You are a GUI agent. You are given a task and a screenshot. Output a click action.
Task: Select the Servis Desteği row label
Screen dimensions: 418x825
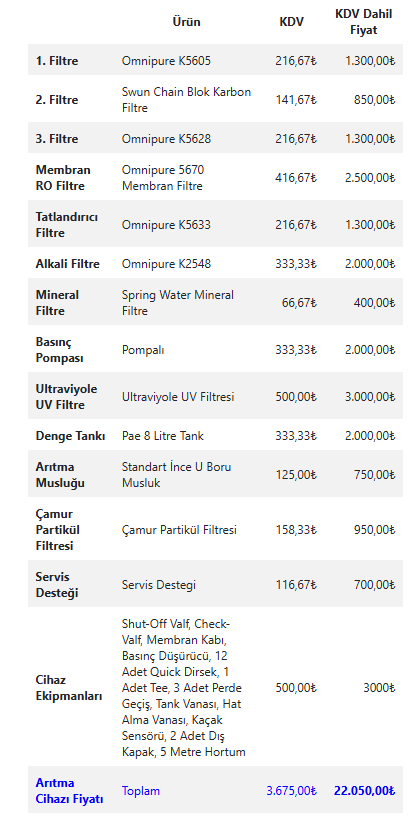(56, 585)
